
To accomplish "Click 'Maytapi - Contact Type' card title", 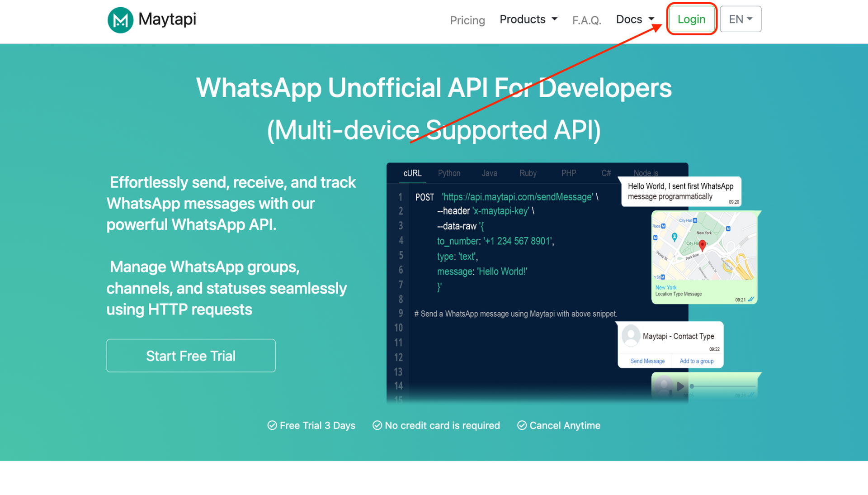I will tap(678, 336).
